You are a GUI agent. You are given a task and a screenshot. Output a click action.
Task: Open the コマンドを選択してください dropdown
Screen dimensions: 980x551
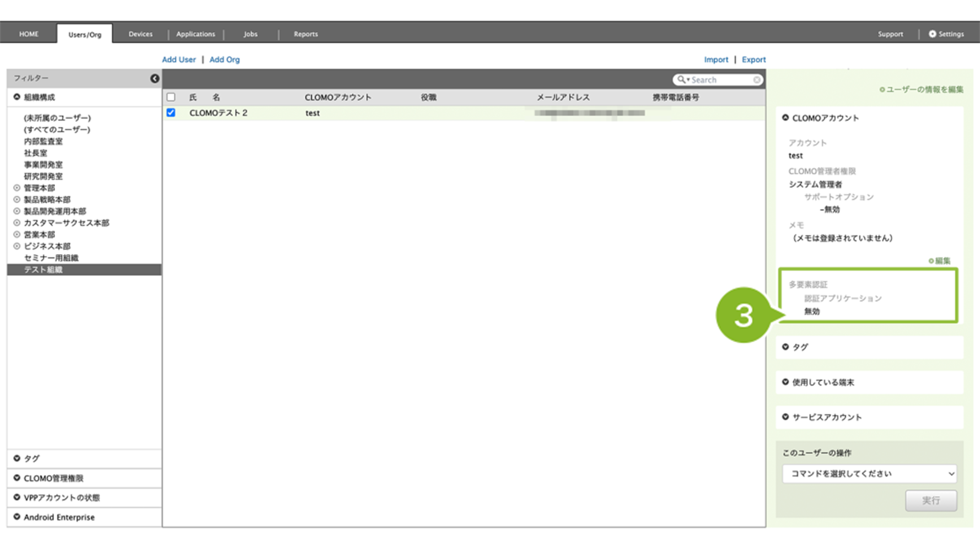coord(869,474)
